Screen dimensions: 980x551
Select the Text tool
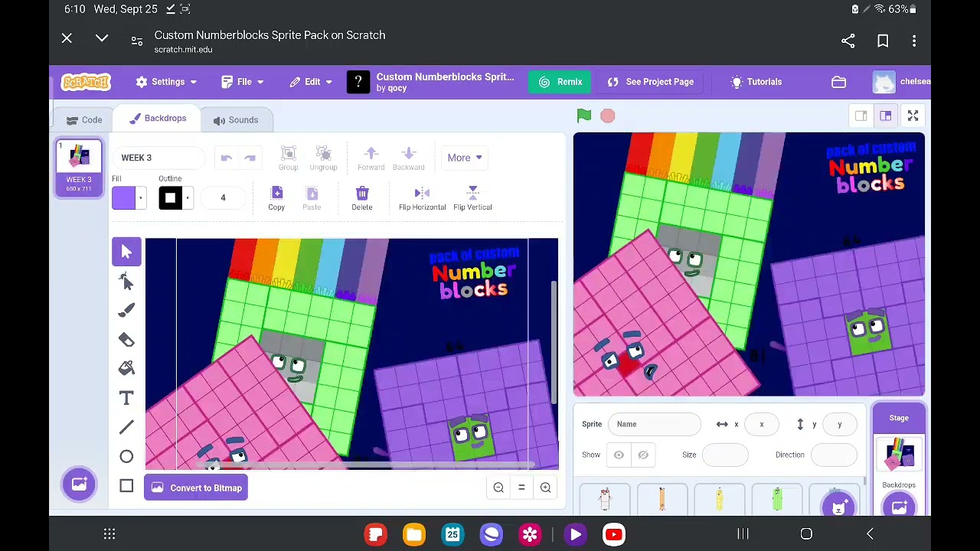pyautogui.click(x=126, y=398)
